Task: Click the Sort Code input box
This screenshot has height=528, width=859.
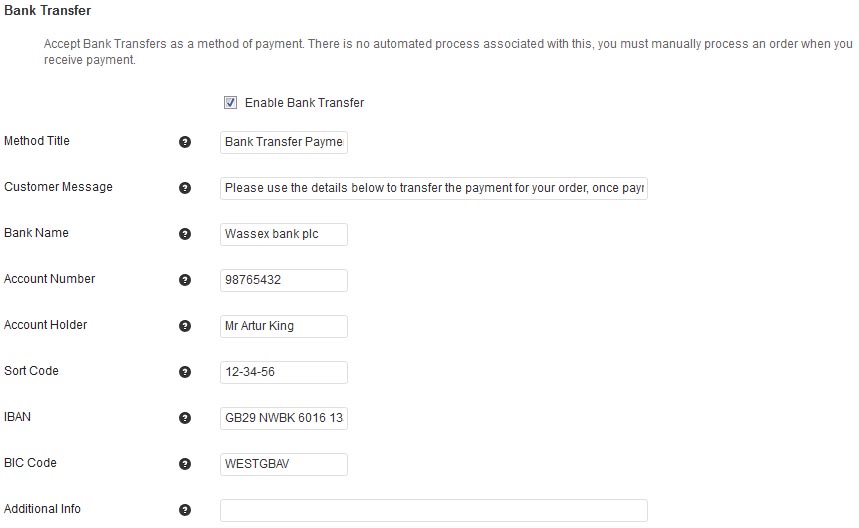Action: [284, 372]
